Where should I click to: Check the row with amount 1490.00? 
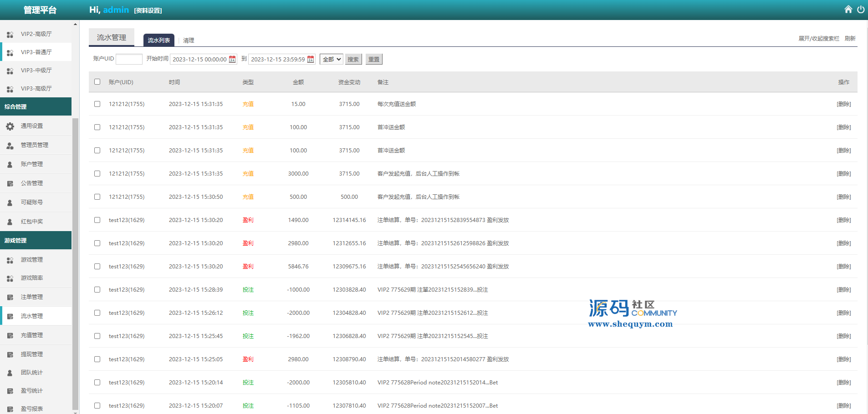[97, 220]
